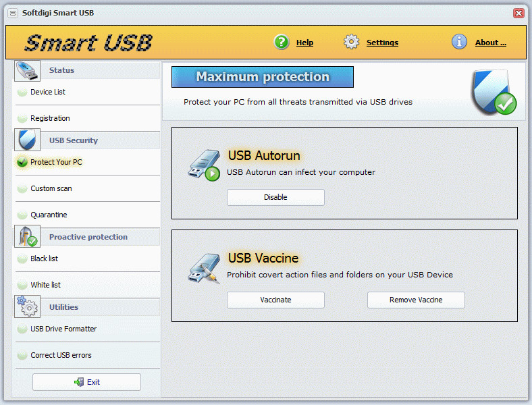Click the Proactive protection knight icon

click(27, 236)
